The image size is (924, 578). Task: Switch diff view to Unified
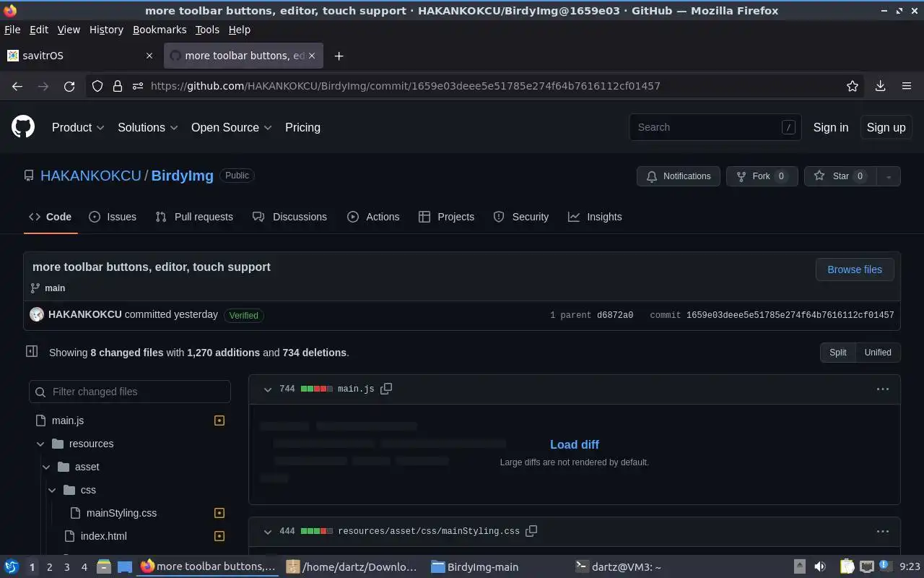878,353
